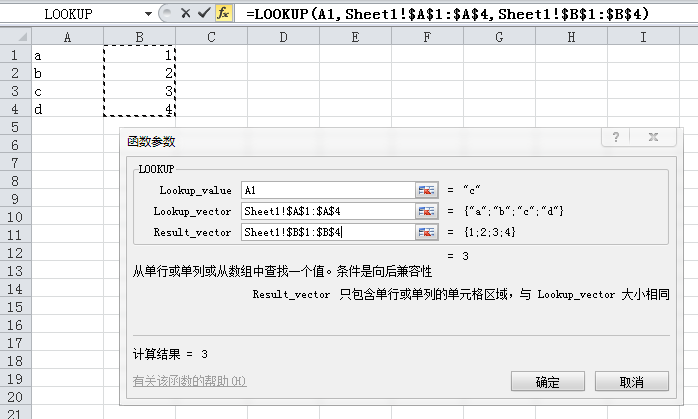Click cell A1 containing a
The width and height of the screenshot is (698, 419).
[x=68, y=55]
